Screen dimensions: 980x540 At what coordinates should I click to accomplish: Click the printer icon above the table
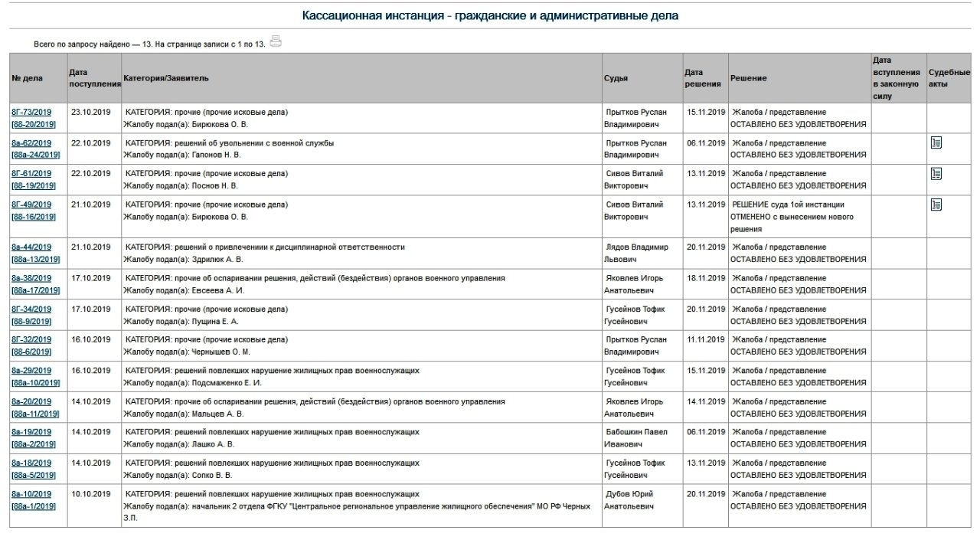[276, 42]
